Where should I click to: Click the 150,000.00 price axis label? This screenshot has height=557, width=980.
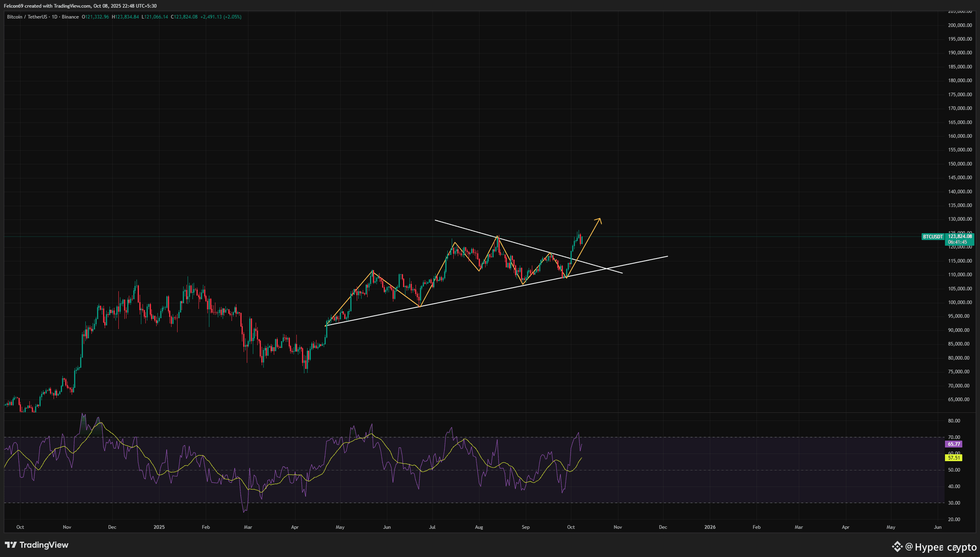coord(960,164)
